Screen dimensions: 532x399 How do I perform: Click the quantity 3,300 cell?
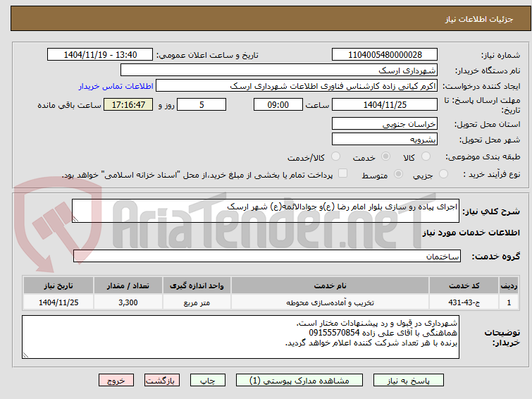click(x=128, y=302)
